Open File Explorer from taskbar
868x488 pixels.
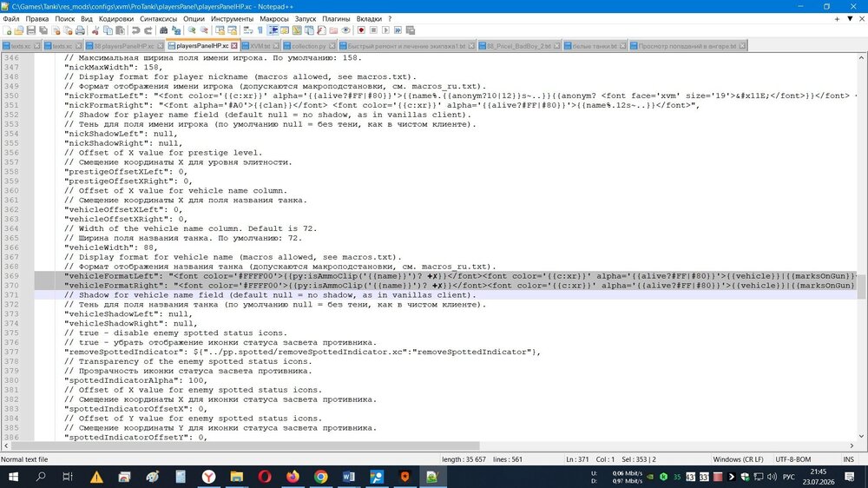click(x=236, y=477)
